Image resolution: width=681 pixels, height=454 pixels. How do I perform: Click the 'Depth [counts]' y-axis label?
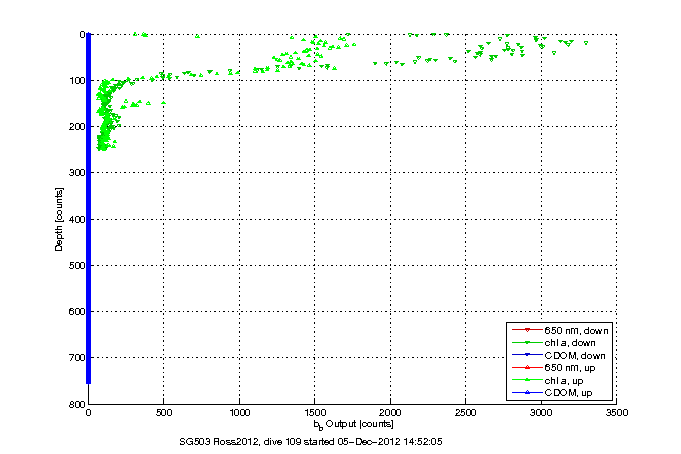coord(59,219)
